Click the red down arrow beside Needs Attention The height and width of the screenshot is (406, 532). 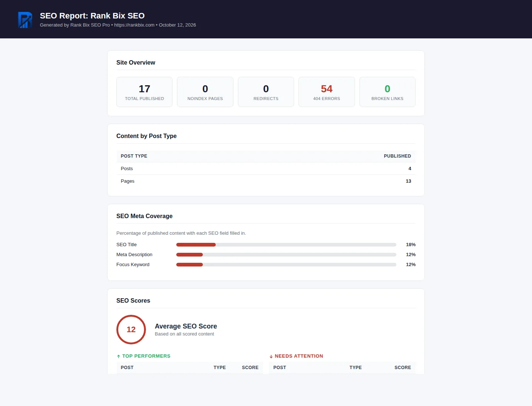coord(271,357)
